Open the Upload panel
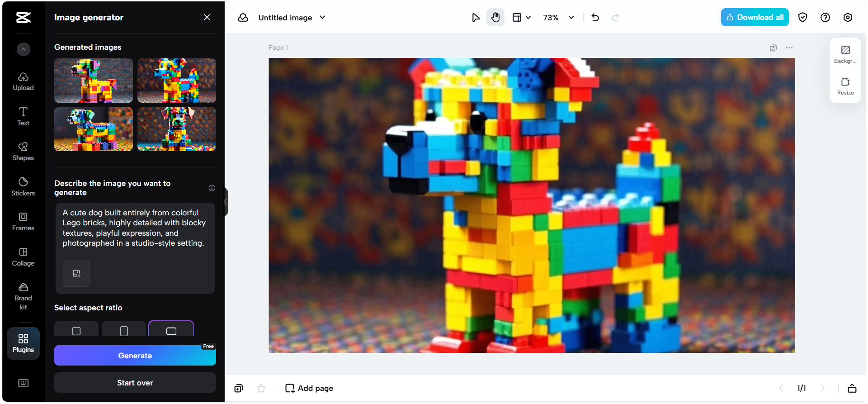The image size is (868, 404). point(23,82)
